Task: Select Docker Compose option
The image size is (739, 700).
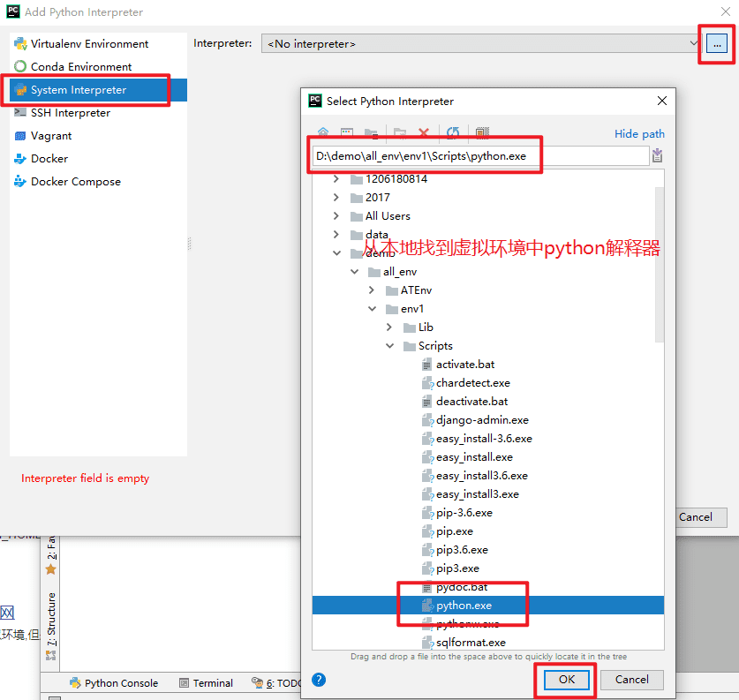Action: (98, 182)
